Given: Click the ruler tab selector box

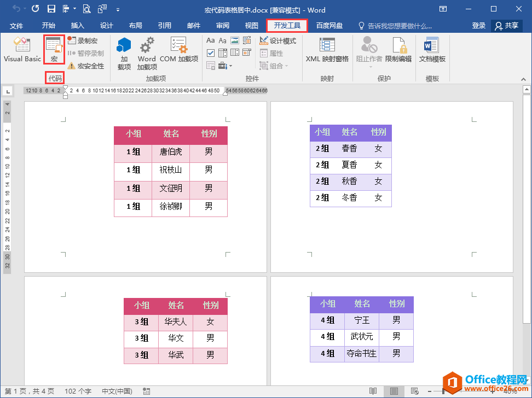Looking at the screenshot, I should (x=8, y=91).
